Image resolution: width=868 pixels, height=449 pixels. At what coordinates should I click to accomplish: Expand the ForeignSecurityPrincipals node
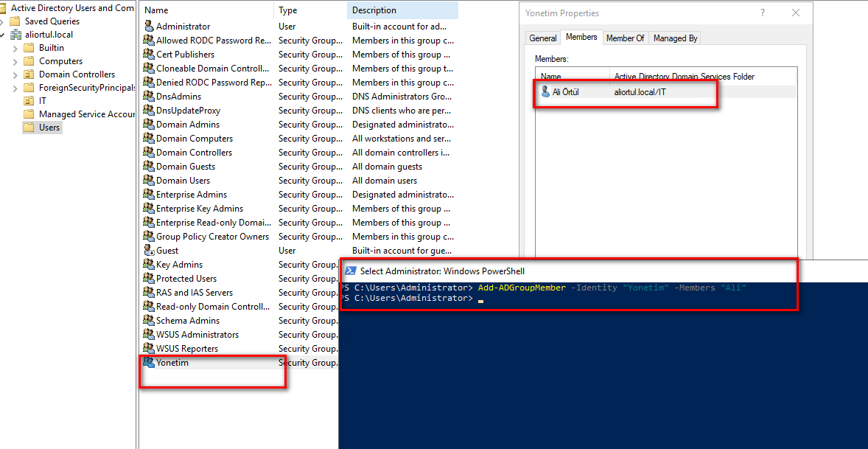[15, 88]
